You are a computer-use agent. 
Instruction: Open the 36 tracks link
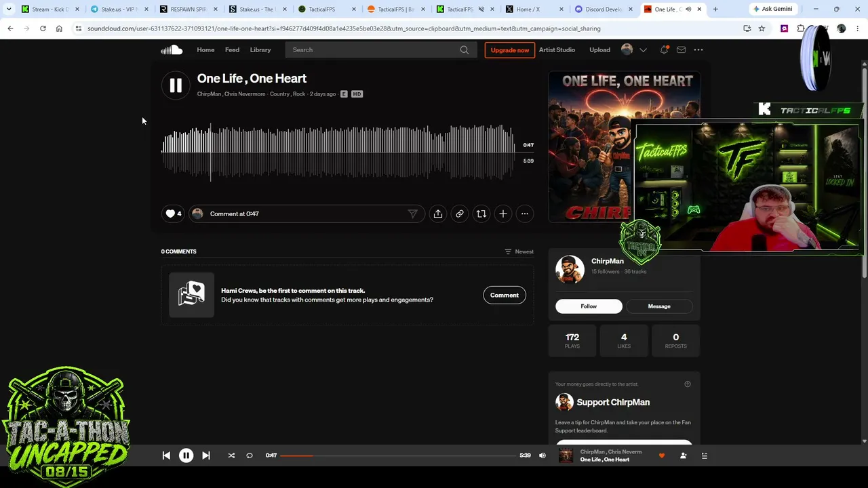(635, 272)
